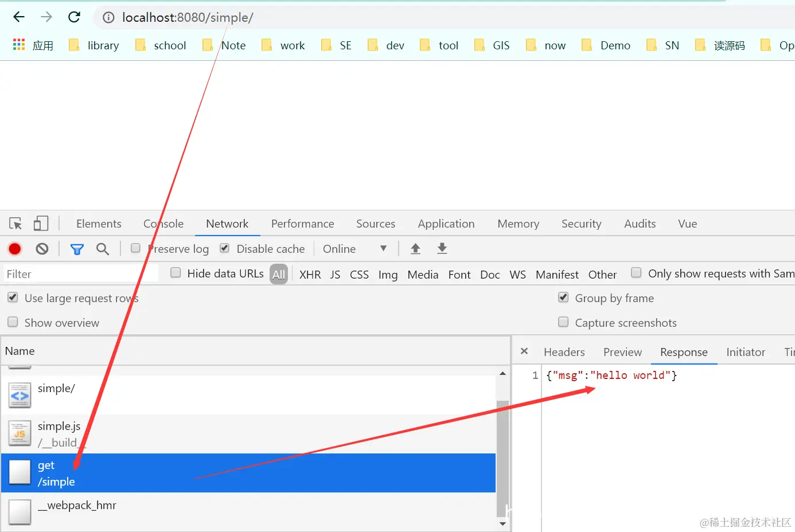The image size is (795, 532).
Task: Select the All request type filter
Action: click(279, 275)
